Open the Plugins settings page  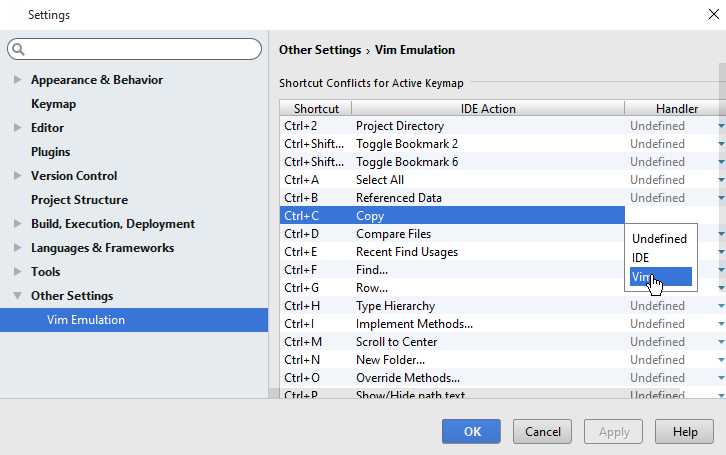tap(50, 152)
